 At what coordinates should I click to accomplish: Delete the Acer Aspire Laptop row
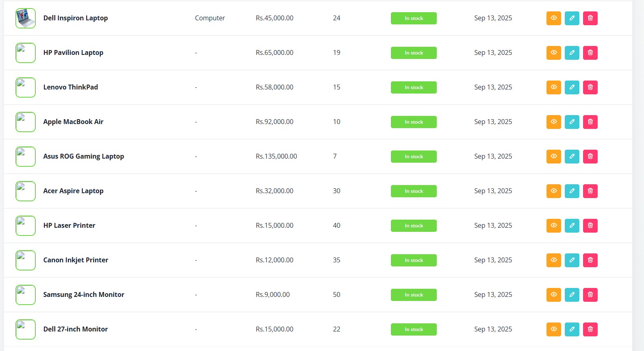(590, 191)
